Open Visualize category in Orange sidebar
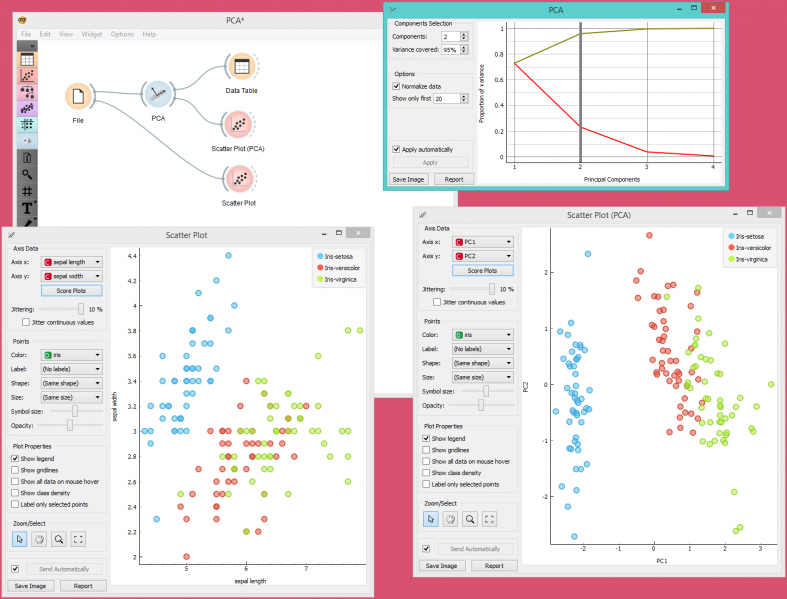787x599 pixels. coord(27,76)
